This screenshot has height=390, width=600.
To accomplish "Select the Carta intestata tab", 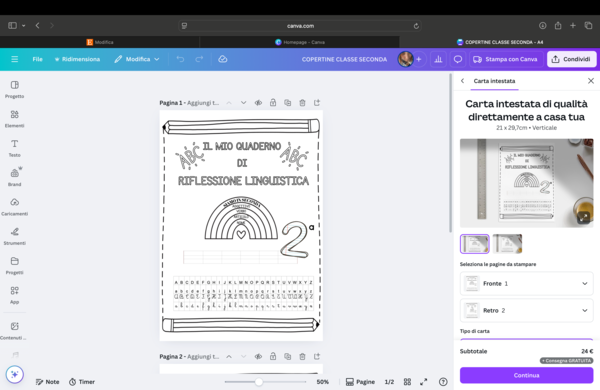I will (494, 81).
